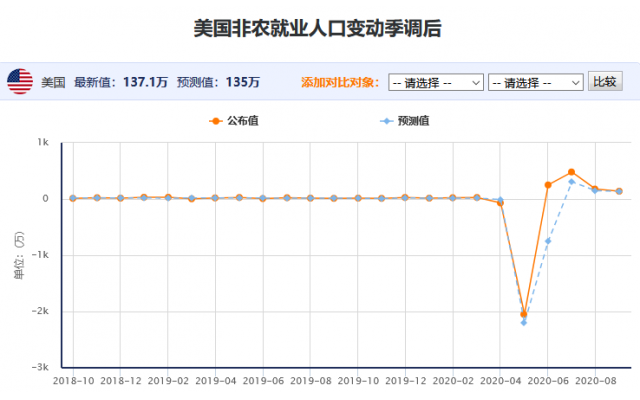
Task: Click the orange data point at 2020-04
Action: coord(500,202)
